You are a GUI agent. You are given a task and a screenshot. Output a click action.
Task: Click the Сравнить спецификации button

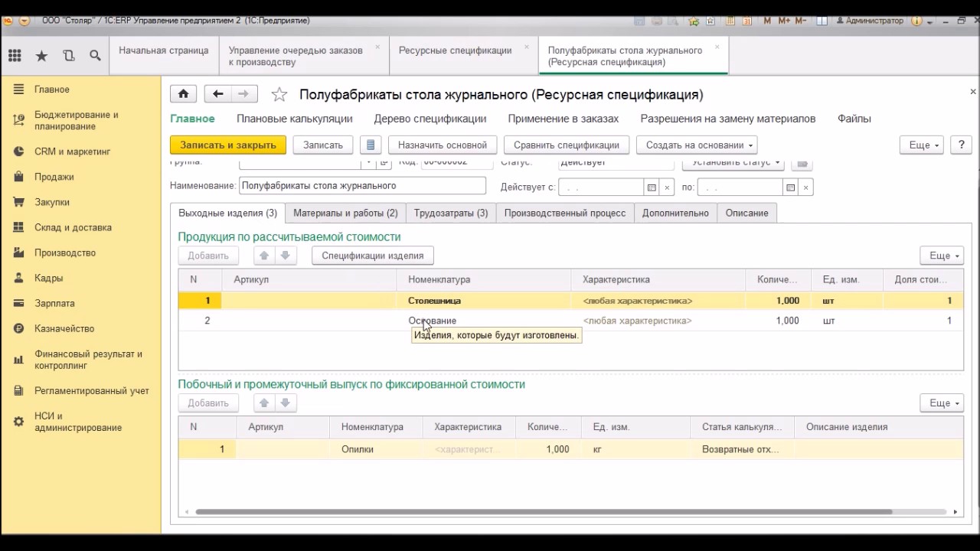567,145
